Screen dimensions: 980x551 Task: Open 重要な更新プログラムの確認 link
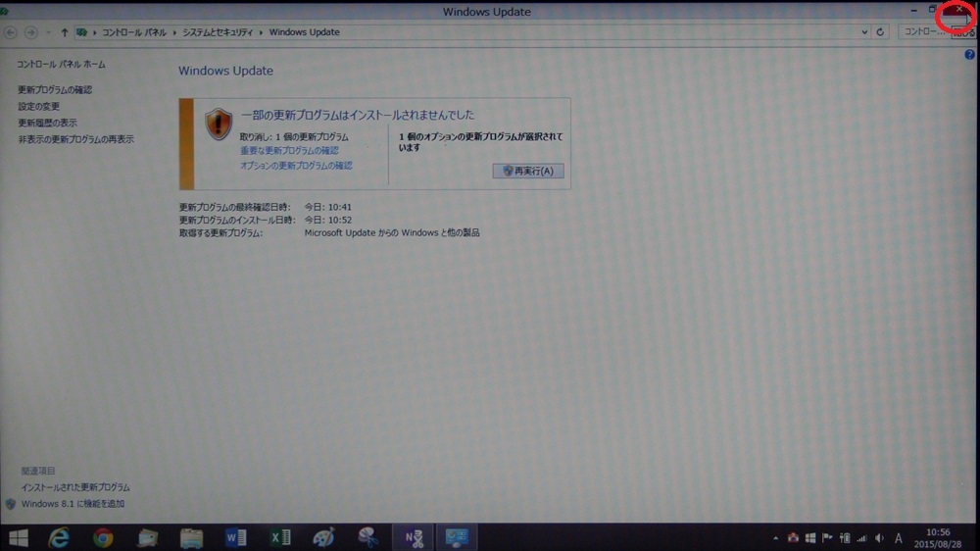[x=289, y=150]
